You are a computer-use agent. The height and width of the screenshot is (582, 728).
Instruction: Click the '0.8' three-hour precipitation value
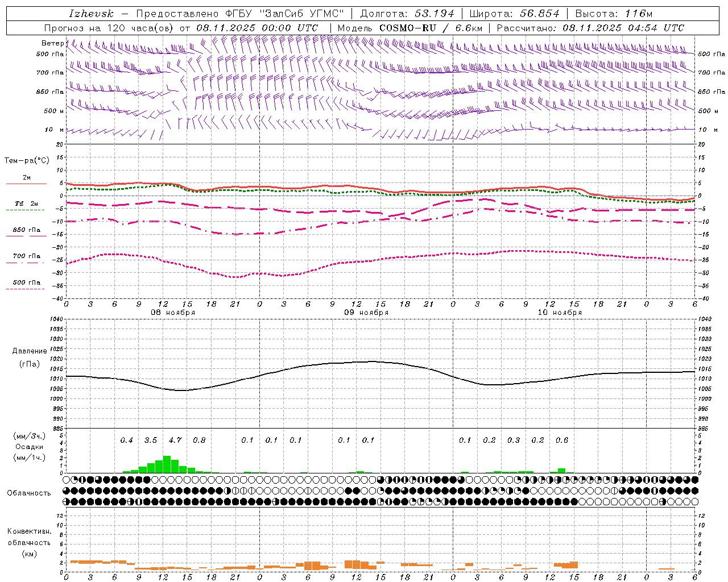pyautogui.click(x=199, y=440)
